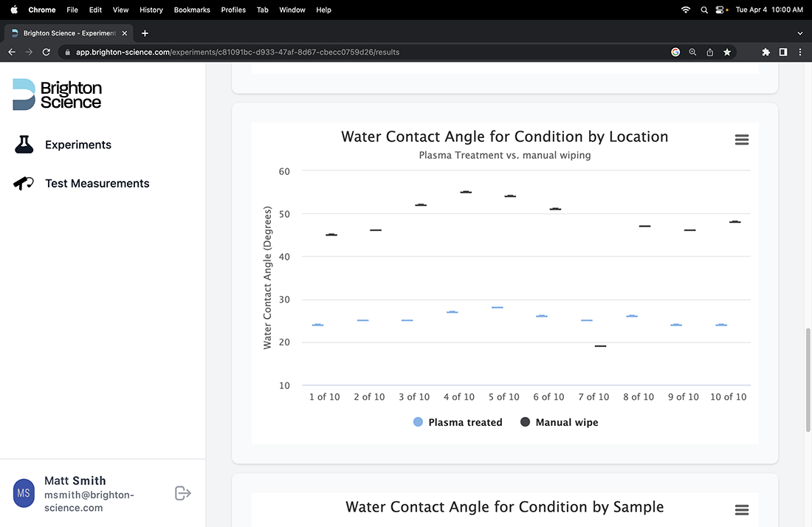Image resolution: width=812 pixels, height=527 pixels.
Task: Reload the current page
Action: [46, 52]
